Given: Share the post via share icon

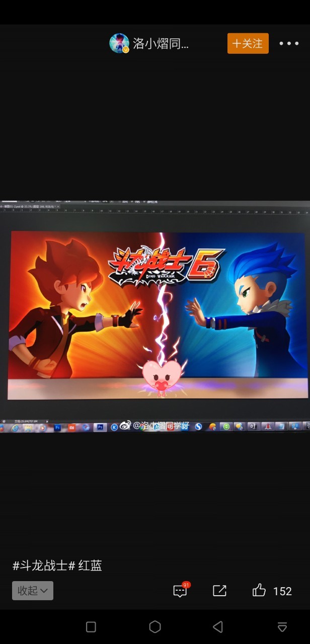Looking at the screenshot, I should pyautogui.click(x=219, y=591).
